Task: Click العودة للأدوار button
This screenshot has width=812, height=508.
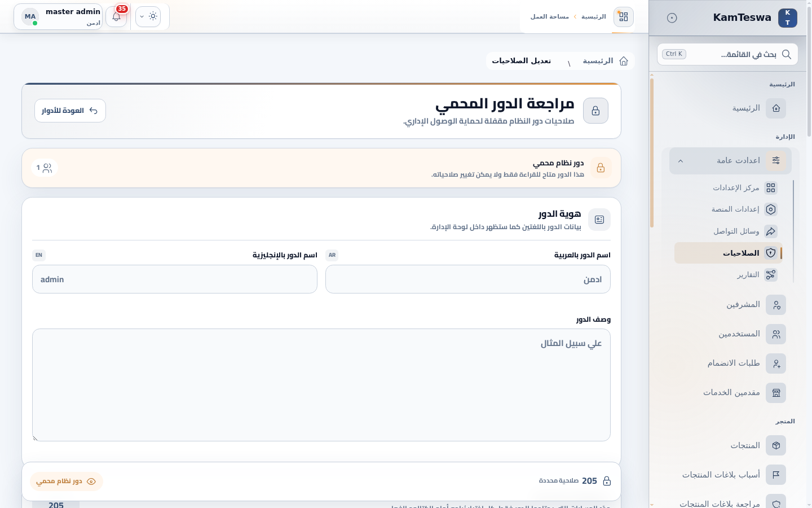Action: tap(70, 111)
